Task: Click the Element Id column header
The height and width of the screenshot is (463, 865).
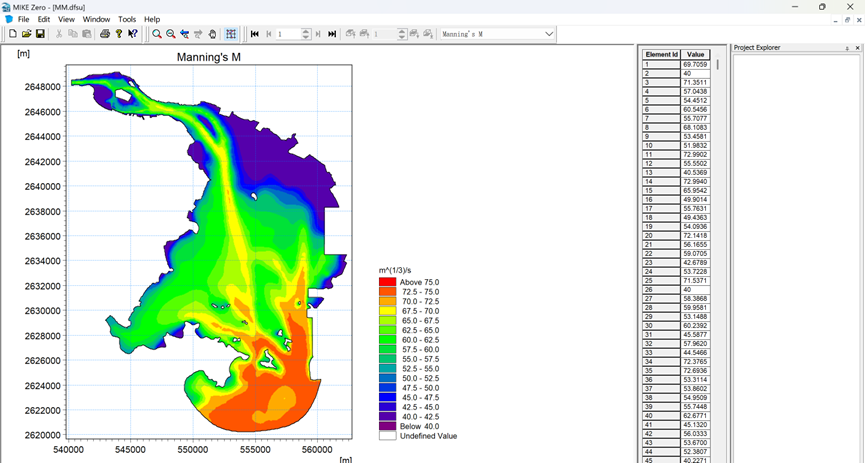Action: tap(661, 54)
